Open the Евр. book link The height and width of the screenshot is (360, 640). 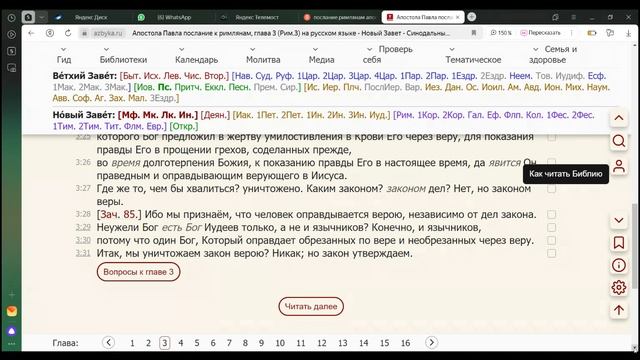155,126
